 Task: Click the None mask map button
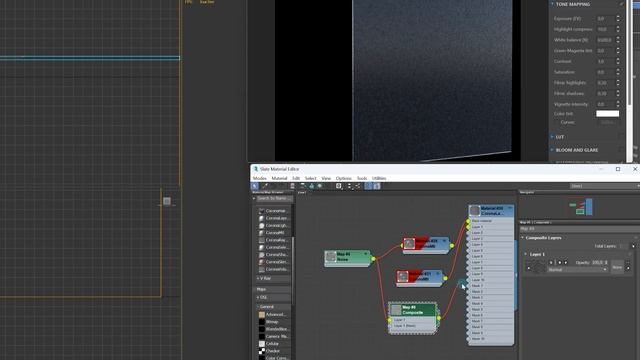click(617, 267)
